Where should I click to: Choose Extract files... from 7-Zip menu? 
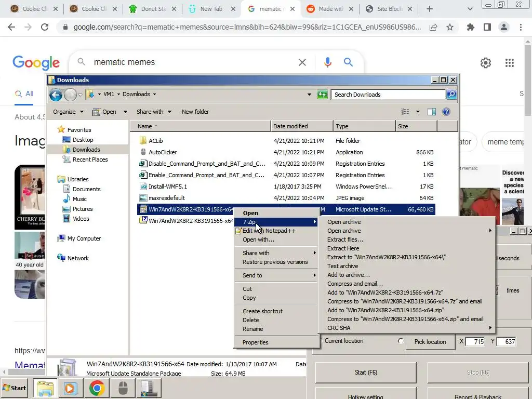point(345,240)
